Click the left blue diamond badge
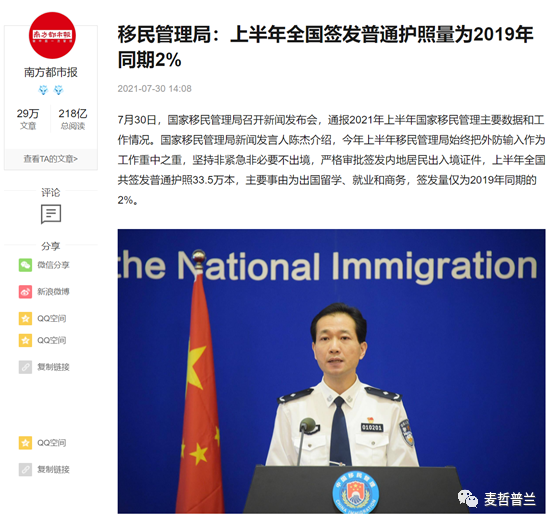This screenshot has height=524, width=554. (43, 90)
